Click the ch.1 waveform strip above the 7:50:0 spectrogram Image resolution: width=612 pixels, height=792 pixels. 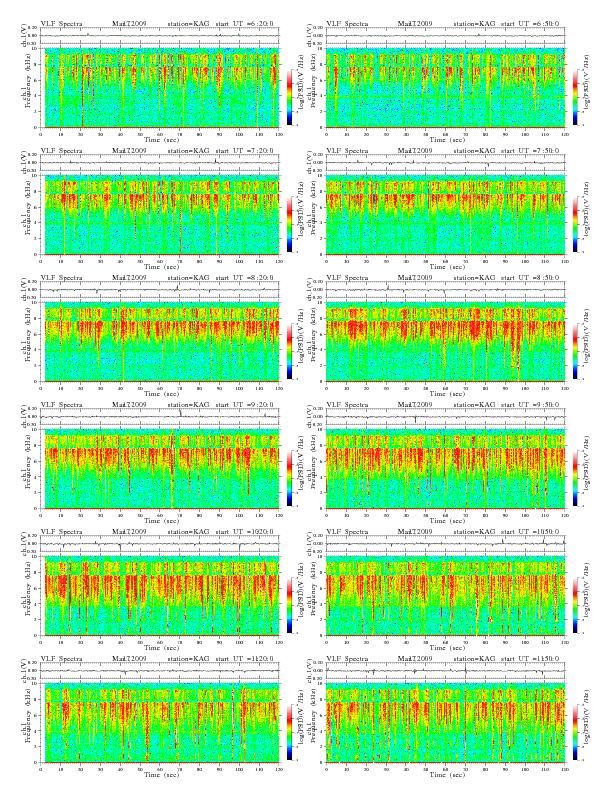tap(445, 163)
